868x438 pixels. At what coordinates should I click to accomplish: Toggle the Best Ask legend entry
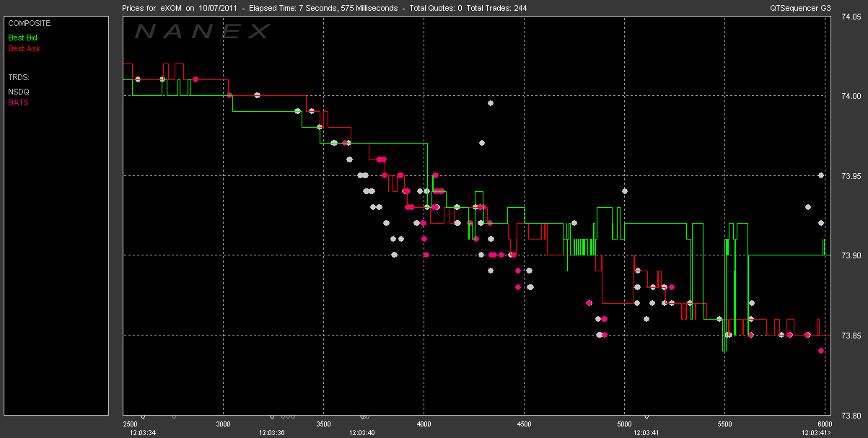coord(23,48)
